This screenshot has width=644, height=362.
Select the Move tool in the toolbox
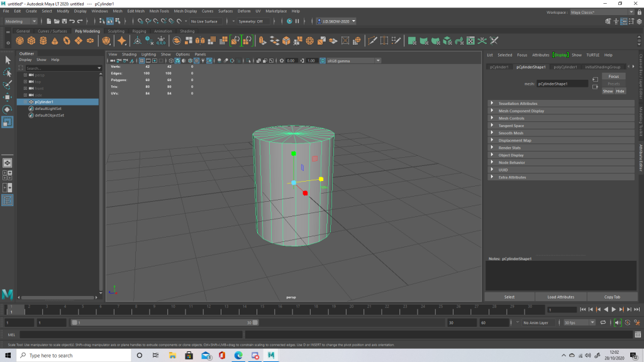pos(8,97)
